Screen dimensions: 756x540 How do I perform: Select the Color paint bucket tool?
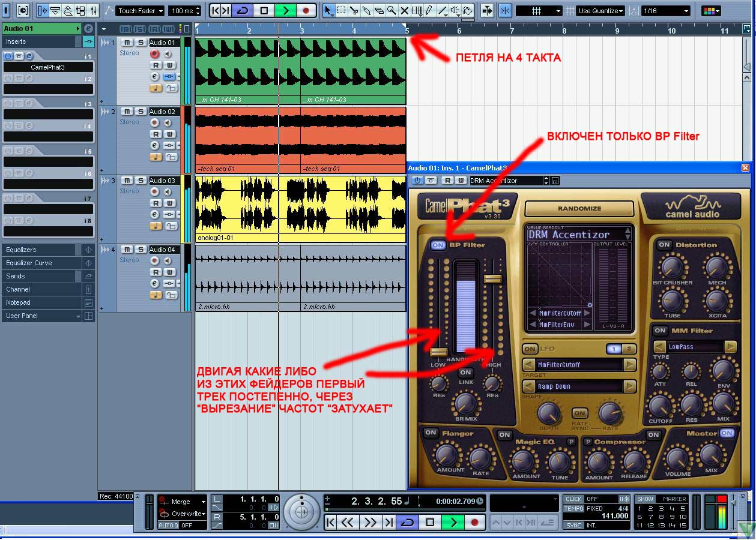(467, 11)
